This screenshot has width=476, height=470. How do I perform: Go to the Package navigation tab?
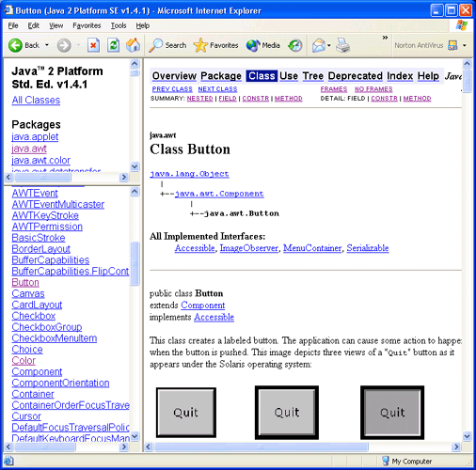[x=221, y=76]
